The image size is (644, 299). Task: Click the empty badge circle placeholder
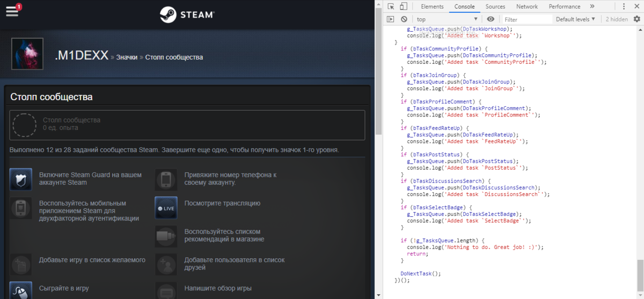click(25, 125)
